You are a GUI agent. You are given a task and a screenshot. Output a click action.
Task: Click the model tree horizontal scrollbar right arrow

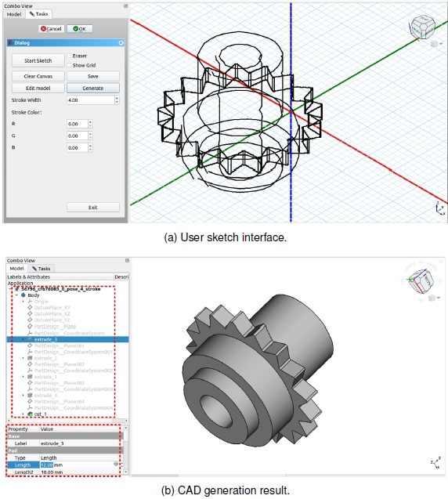[127, 421]
